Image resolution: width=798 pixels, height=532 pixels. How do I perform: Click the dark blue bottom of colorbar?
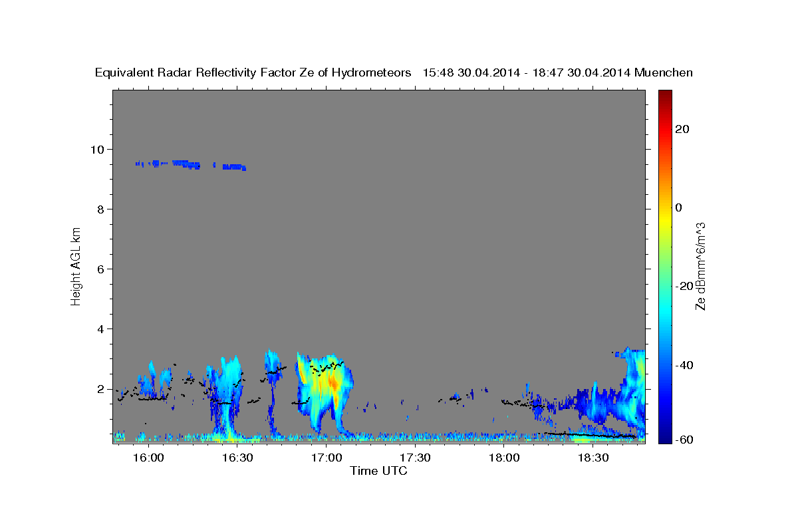(x=664, y=438)
